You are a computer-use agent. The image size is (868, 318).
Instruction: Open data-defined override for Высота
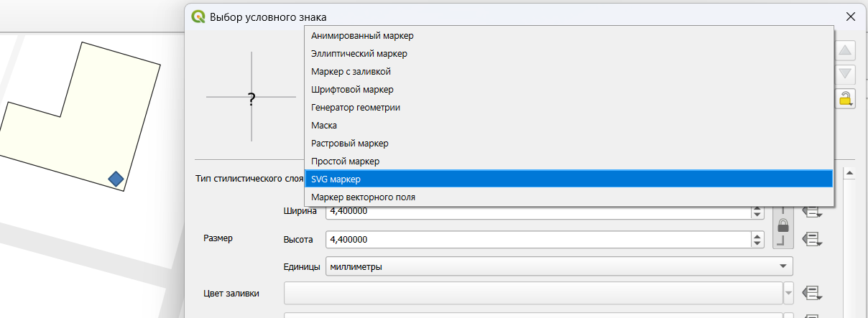(812, 238)
